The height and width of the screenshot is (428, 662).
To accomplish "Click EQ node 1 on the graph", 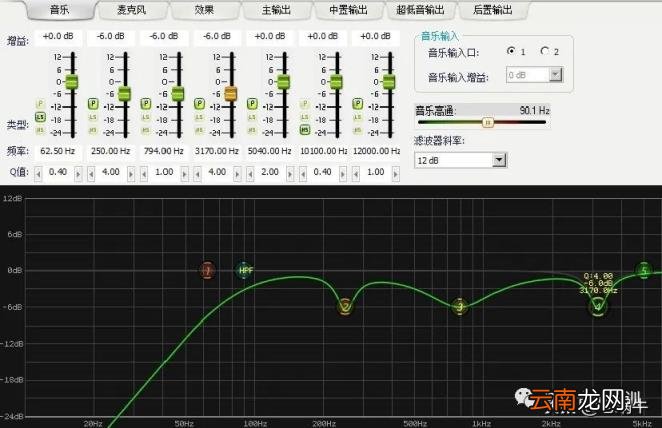I will [207, 270].
